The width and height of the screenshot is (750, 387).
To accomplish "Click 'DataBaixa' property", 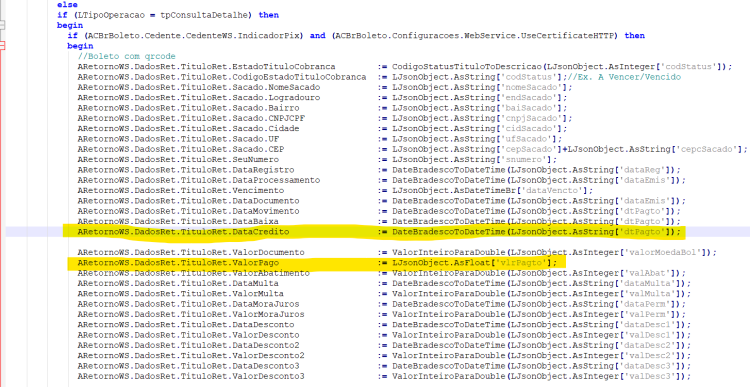I will tap(255, 221).
